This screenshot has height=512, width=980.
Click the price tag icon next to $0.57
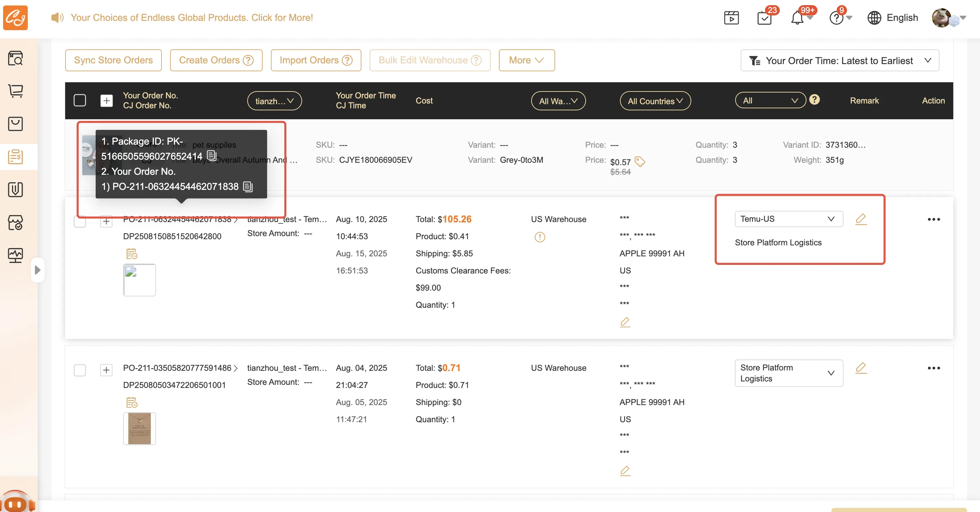click(x=640, y=161)
